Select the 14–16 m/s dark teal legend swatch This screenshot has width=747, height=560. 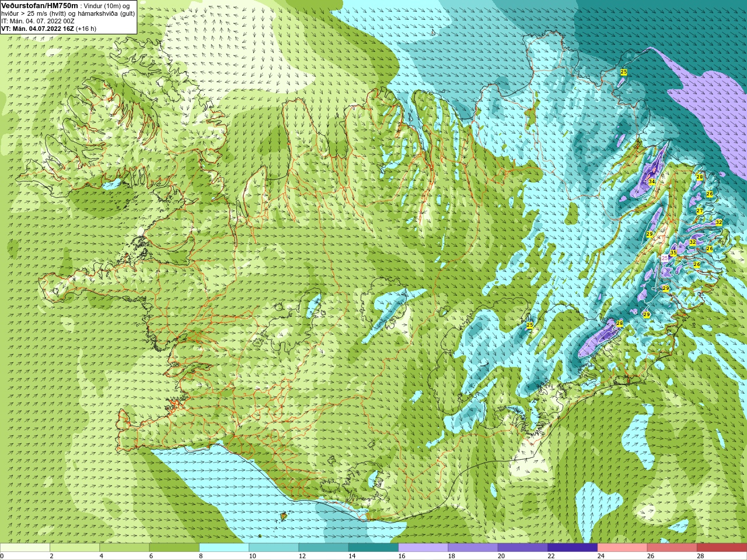click(x=373, y=548)
